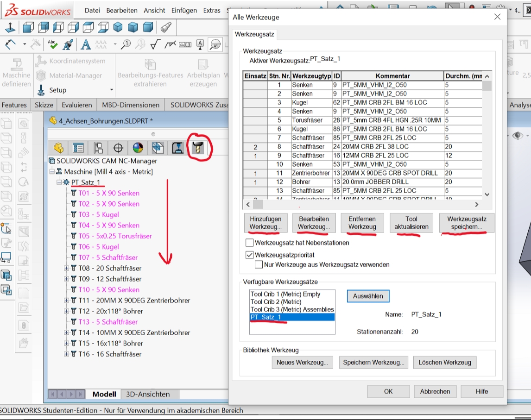
Task: Open the SOLIDWORKS CAM tool tree tab
Action: (x=198, y=148)
